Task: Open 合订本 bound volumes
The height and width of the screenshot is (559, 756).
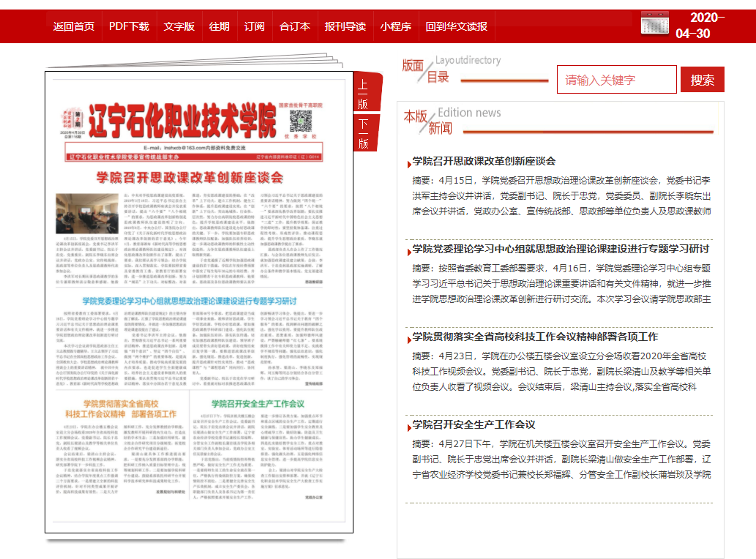Action: (295, 26)
